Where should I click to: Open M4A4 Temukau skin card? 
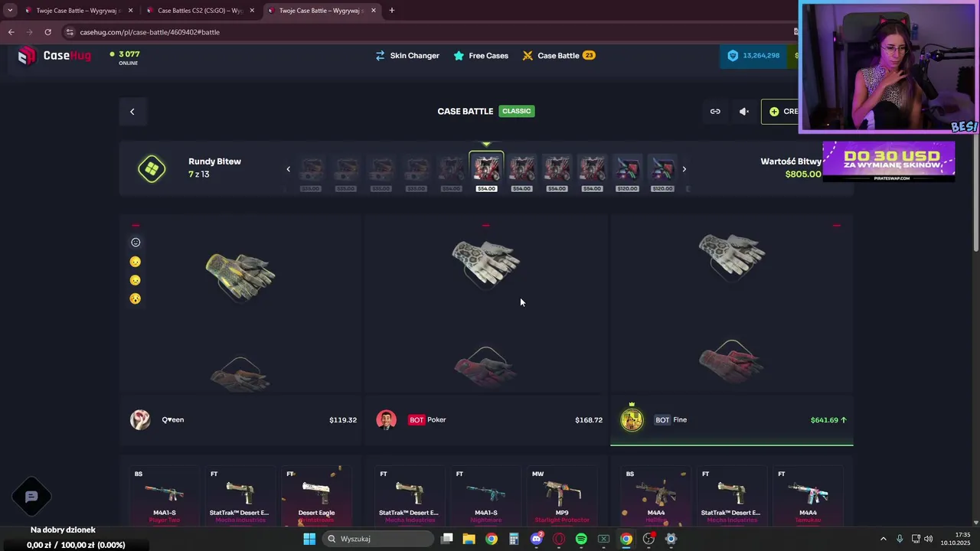(x=808, y=496)
